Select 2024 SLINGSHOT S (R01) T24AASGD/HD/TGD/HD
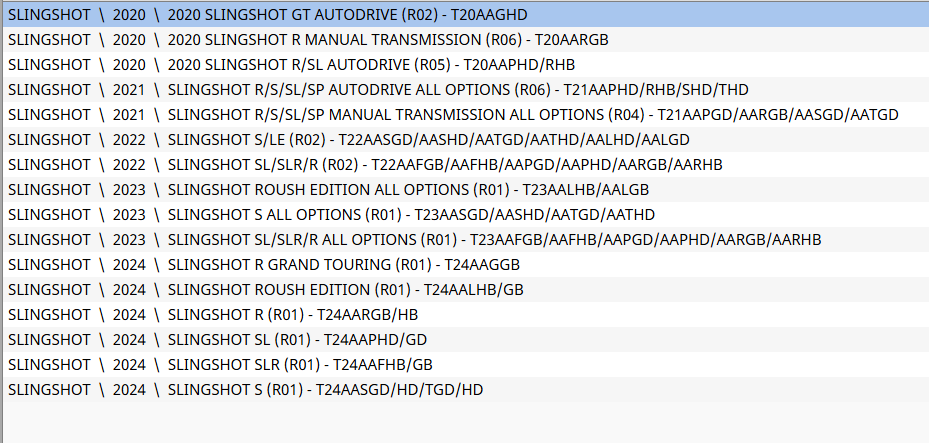The width and height of the screenshot is (929, 443). point(466,389)
